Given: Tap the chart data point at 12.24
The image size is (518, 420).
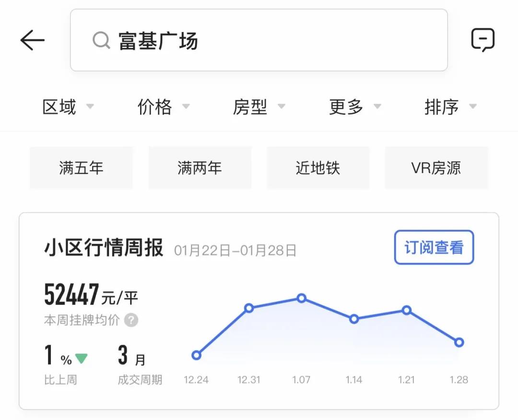Looking at the screenshot, I should tap(196, 355).
